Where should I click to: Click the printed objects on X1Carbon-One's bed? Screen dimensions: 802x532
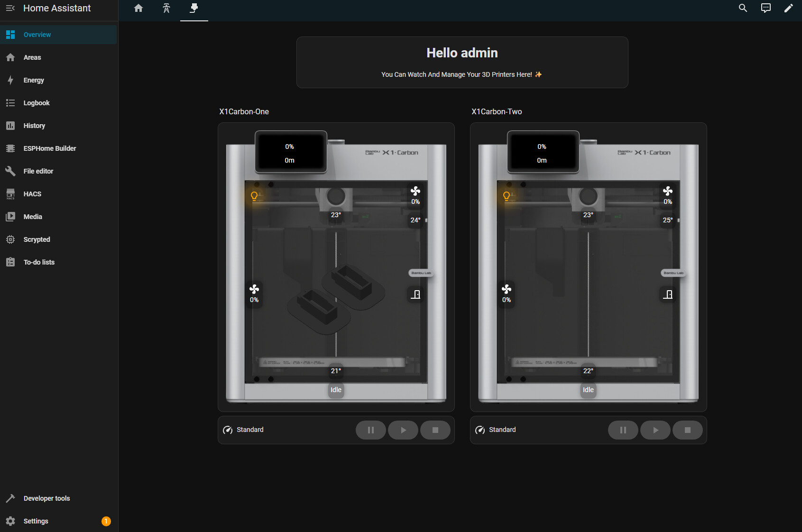coord(336,299)
